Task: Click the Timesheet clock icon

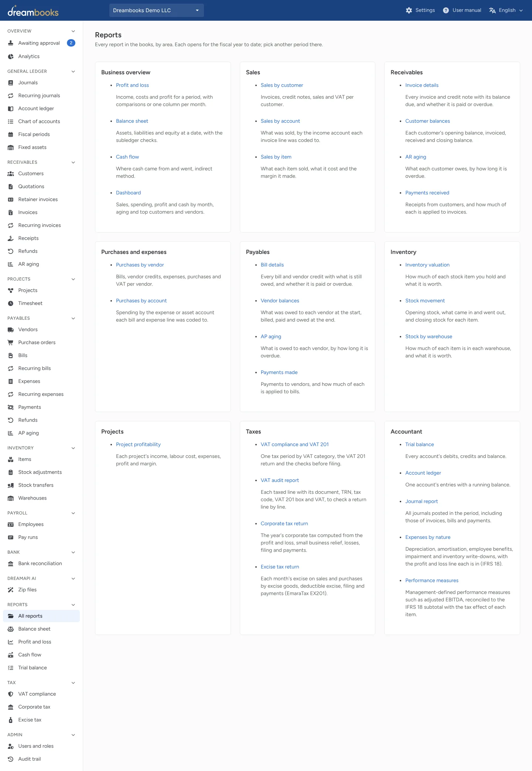Action: tap(11, 303)
